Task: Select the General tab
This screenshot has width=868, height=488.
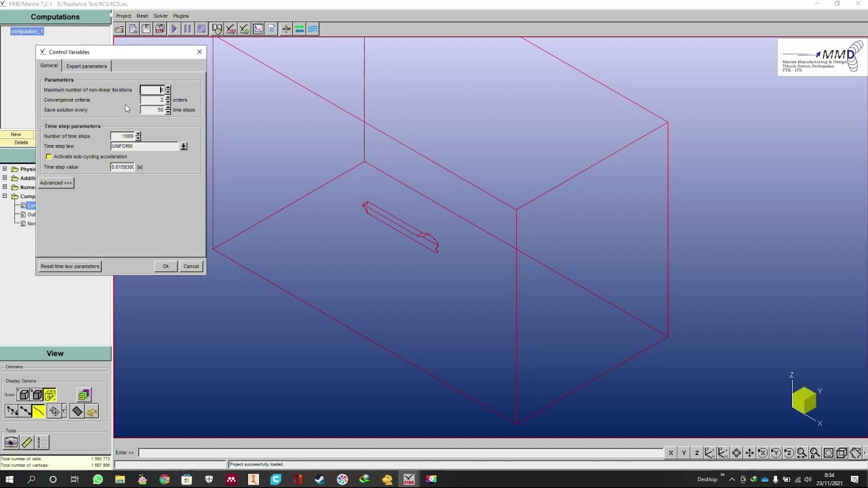Action: 49,66
